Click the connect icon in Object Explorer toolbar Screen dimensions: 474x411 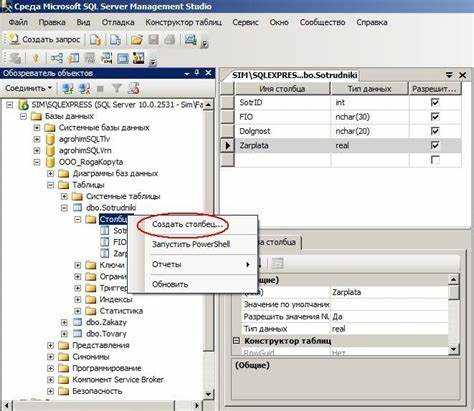(x=68, y=89)
